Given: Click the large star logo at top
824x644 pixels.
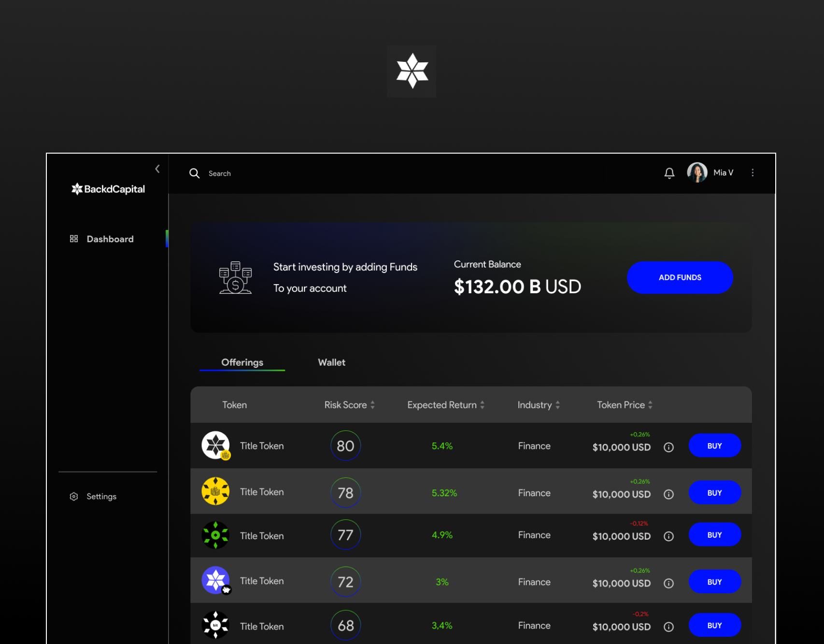Looking at the screenshot, I should coord(412,72).
